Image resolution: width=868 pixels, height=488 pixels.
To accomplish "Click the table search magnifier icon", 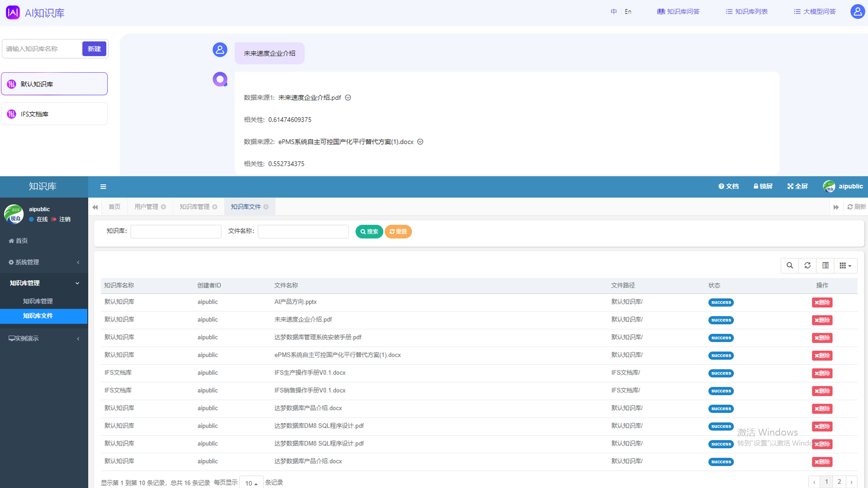I will coord(789,266).
